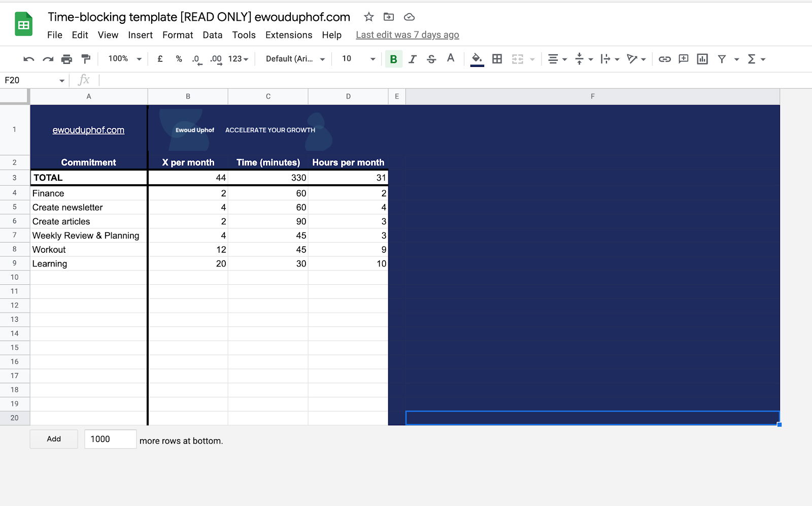Select the 'Hours per month' header cell

click(x=348, y=162)
